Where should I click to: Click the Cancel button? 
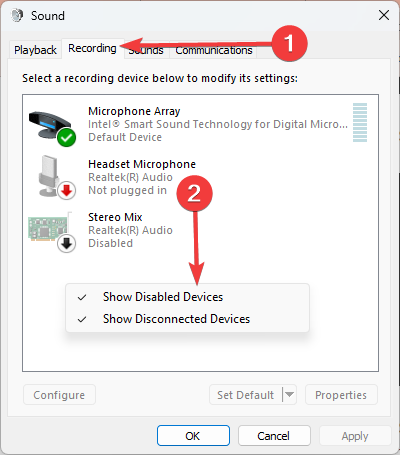pyautogui.click(x=274, y=436)
